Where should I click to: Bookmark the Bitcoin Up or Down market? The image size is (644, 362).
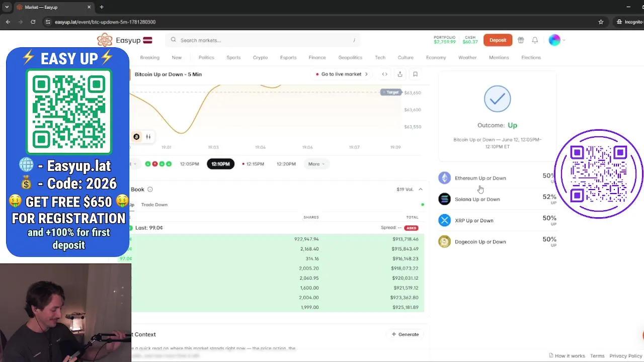415,74
